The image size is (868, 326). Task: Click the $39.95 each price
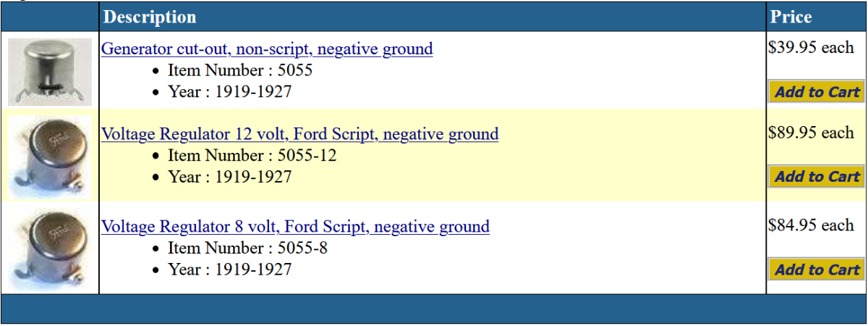[x=811, y=48]
